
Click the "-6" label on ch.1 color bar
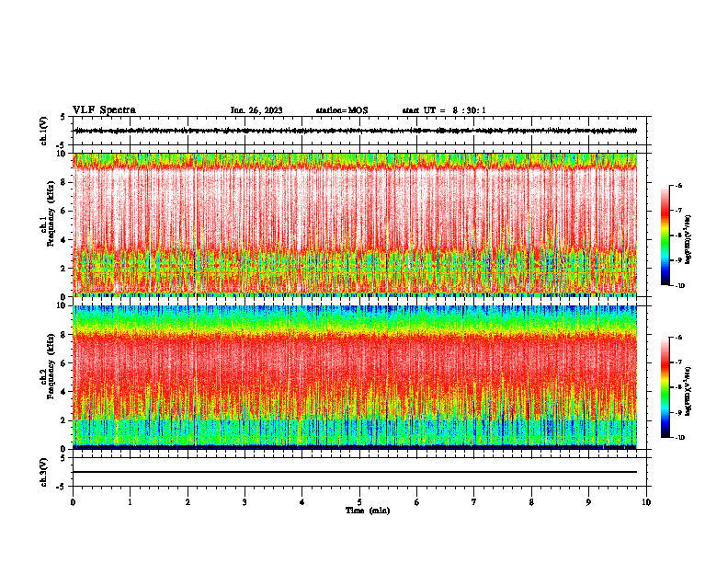[678, 186]
